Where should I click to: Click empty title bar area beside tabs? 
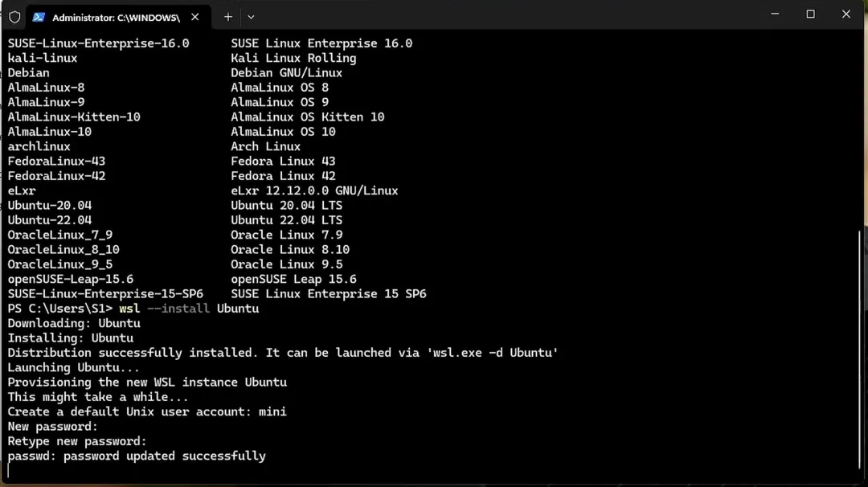(498, 15)
